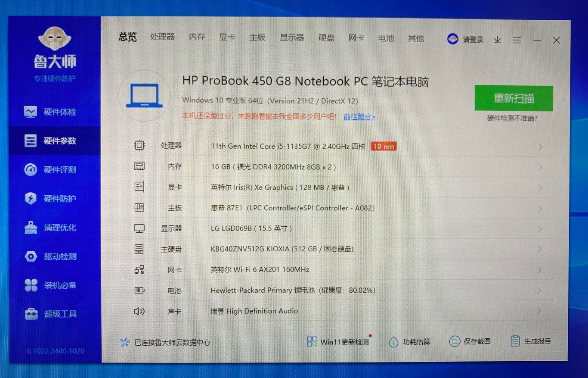Click 请登录 to sign in

tap(473, 40)
